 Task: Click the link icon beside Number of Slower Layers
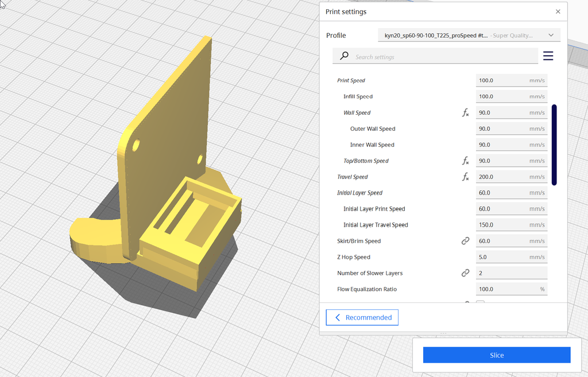click(x=465, y=273)
